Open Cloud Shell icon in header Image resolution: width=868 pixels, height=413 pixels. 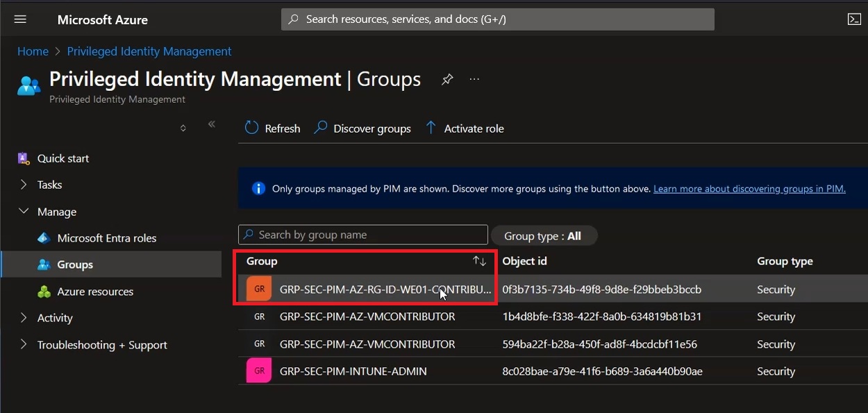click(855, 19)
